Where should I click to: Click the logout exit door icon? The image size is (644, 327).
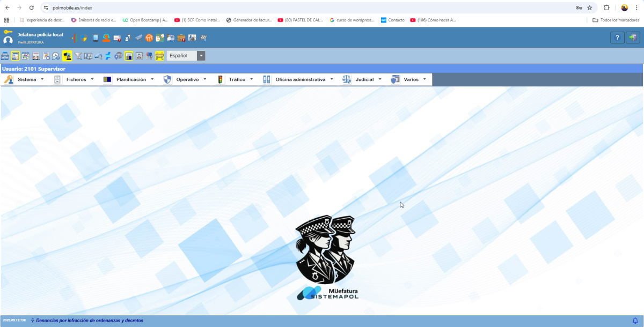coord(633,38)
